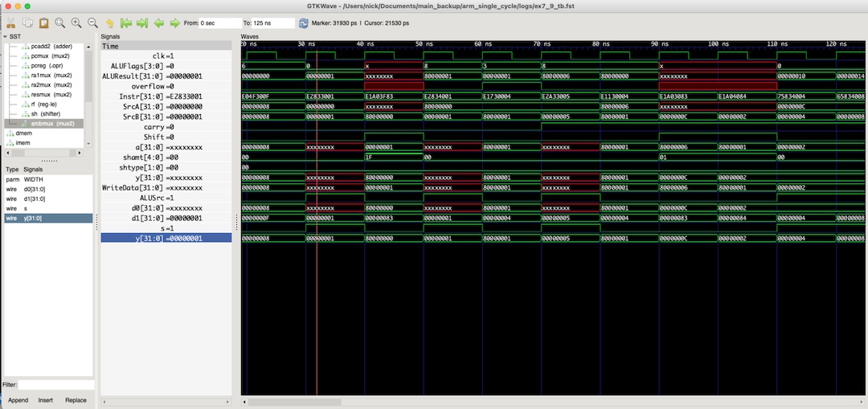Select the clk=1 signal row
Screen dimensions: 868x409
[166, 56]
